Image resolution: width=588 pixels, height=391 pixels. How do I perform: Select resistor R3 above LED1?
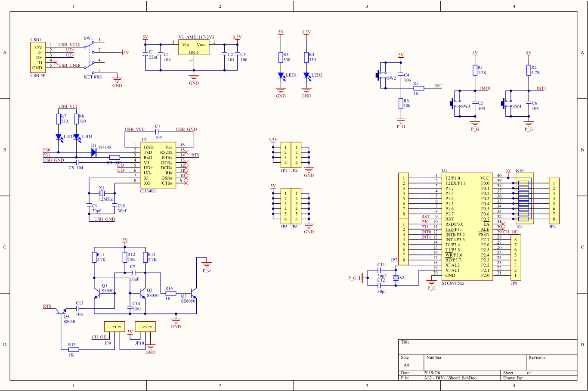pyautogui.click(x=281, y=57)
